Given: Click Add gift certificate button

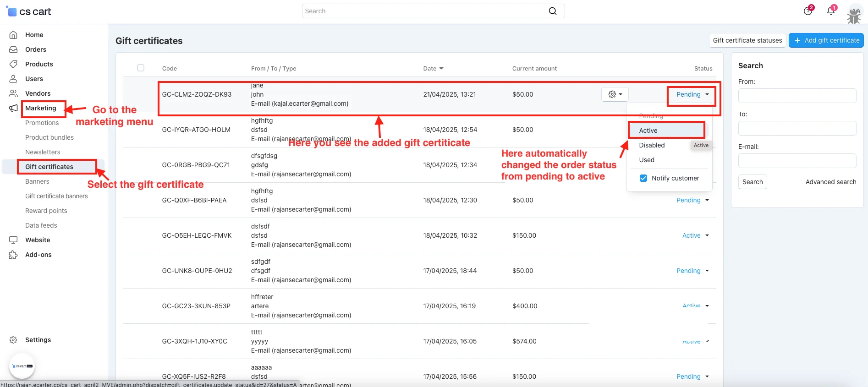Looking at the screenshot, I should [x=826, y=40].
